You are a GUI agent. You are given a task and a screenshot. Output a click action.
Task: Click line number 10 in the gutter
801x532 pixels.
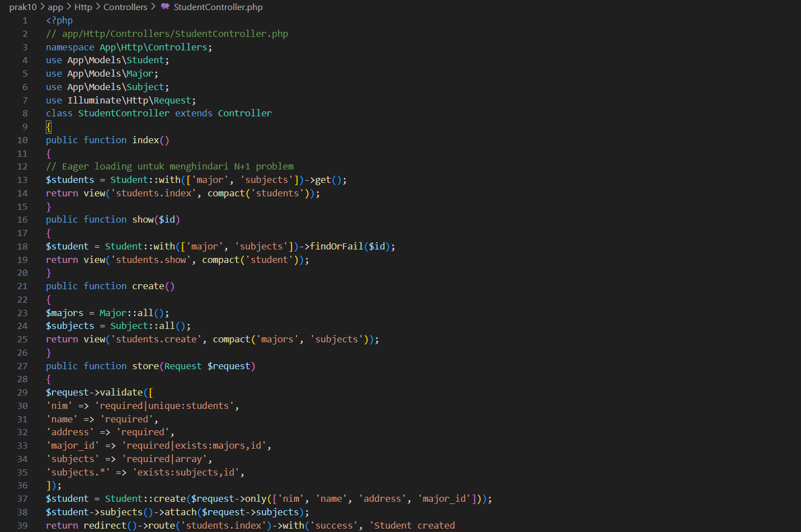click(x=22, y=140)
